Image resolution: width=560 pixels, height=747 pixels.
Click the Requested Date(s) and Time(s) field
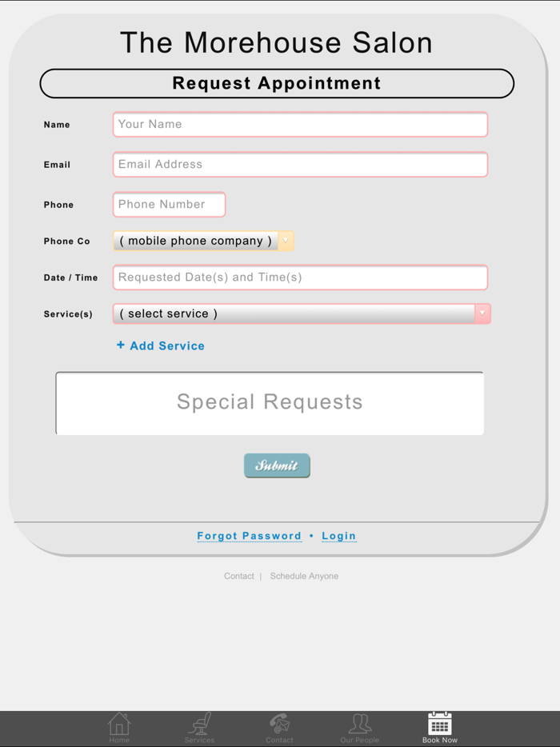click(x=300, y=278)
